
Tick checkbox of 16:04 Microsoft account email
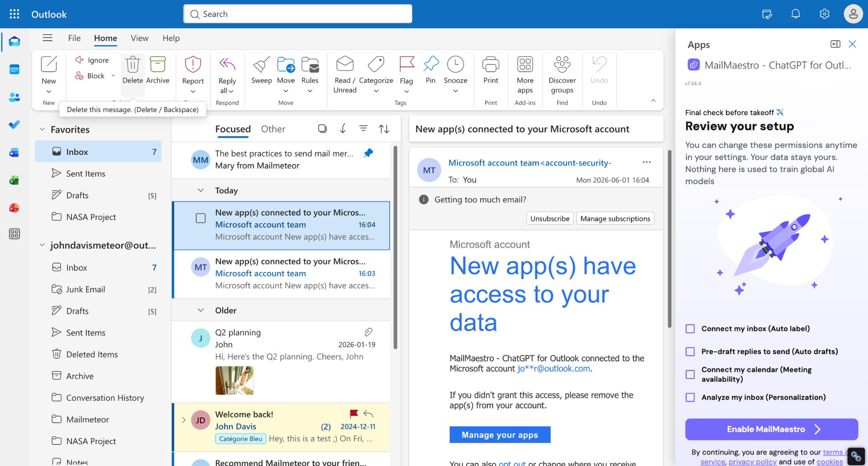click(201, 218)
